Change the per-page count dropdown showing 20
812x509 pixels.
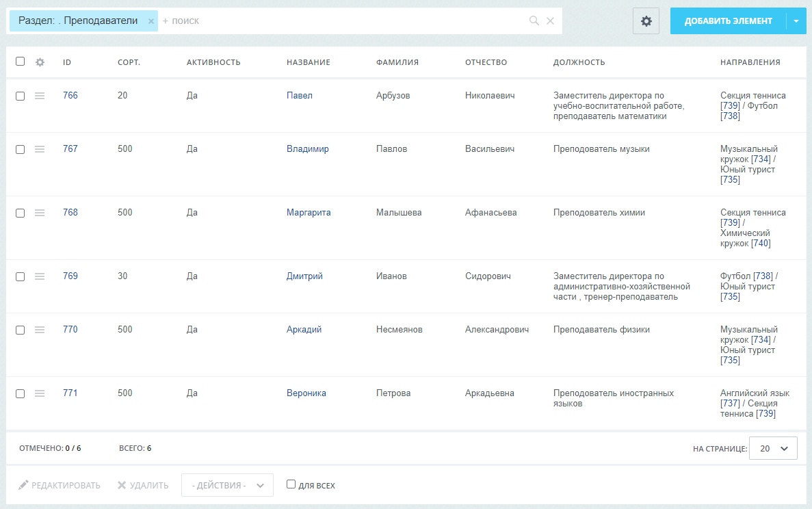click(x=773, y=448)
